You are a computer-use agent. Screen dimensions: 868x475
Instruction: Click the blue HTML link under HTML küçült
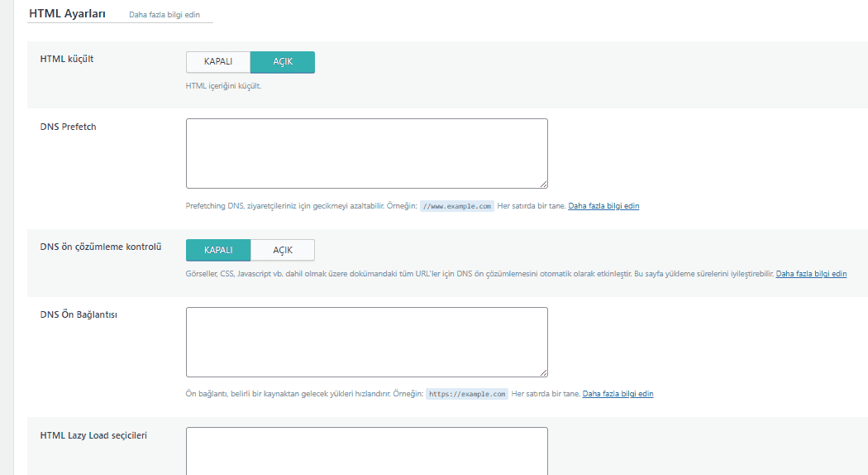click(196, 85)
